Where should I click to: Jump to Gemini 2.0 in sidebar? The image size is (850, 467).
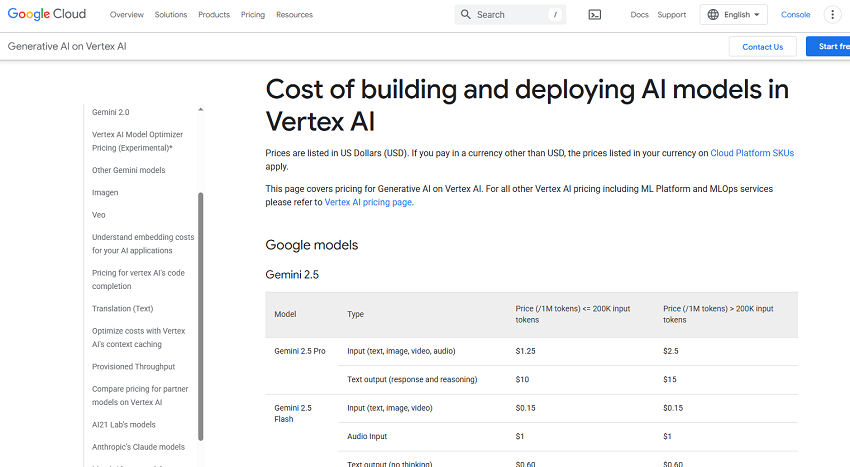click(x=111, y=112)
